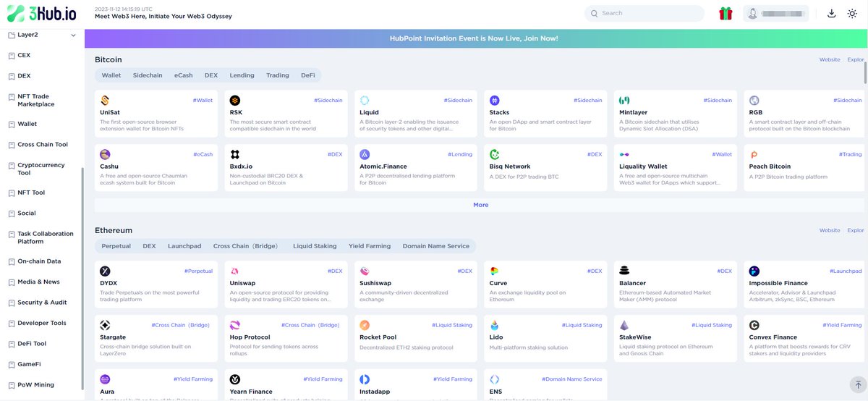Click the Bxdx.io logo icon

(x=234, y=155)
